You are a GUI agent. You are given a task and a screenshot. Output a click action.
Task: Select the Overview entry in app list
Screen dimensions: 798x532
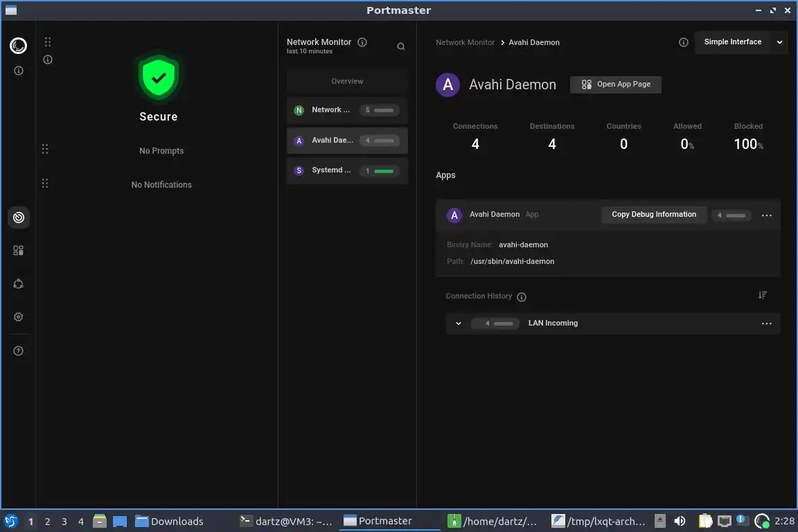pyautogui.click(x=347, y=82)
